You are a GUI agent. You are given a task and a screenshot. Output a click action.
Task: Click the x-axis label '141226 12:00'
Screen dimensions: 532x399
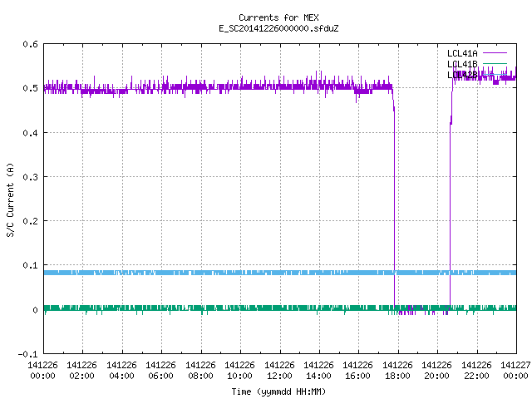coord(279,370)
